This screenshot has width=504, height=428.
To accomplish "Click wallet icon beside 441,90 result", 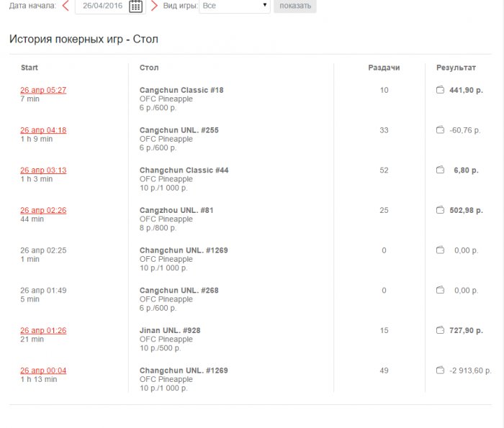I will pos(441,90).
